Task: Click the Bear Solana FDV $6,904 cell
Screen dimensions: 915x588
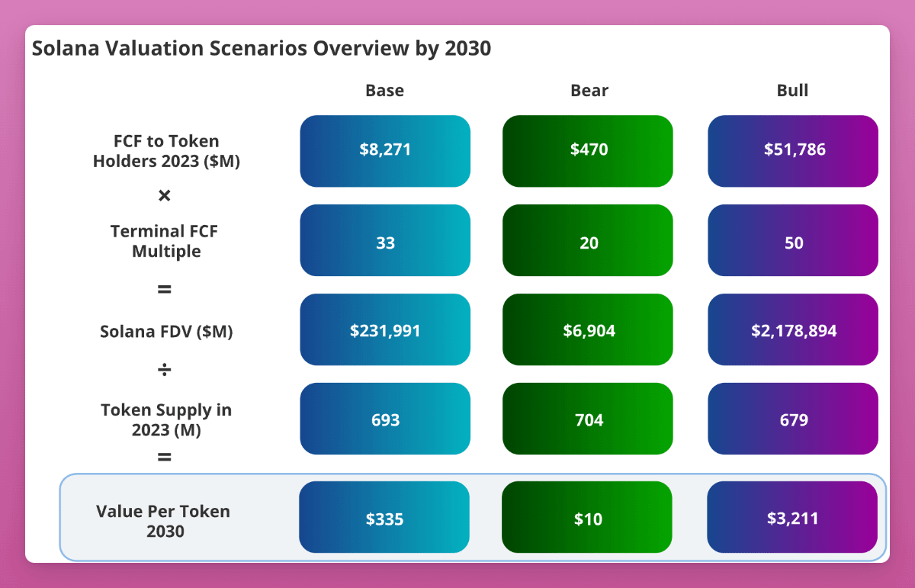Action: click(x=588, y=329)
